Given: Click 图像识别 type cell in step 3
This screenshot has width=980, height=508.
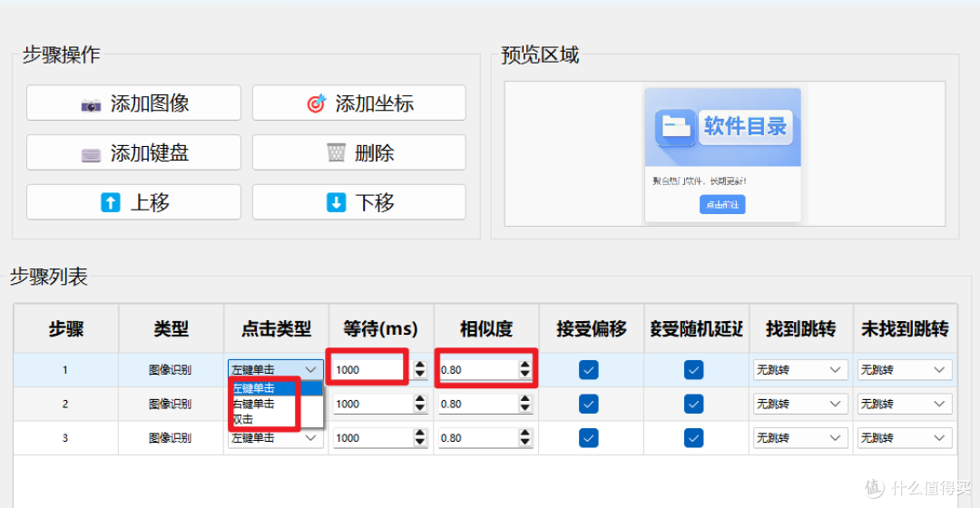Looking at the screenshot, I should (x=171, y=438).
